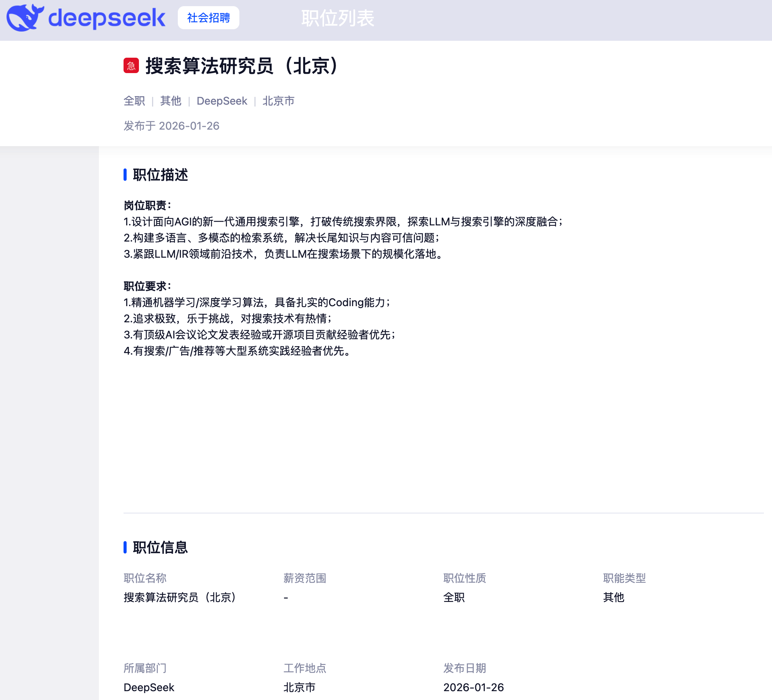772x700 pixels.
Task: Open the 职位列表 menu item
Action: (x=338, y=18)
